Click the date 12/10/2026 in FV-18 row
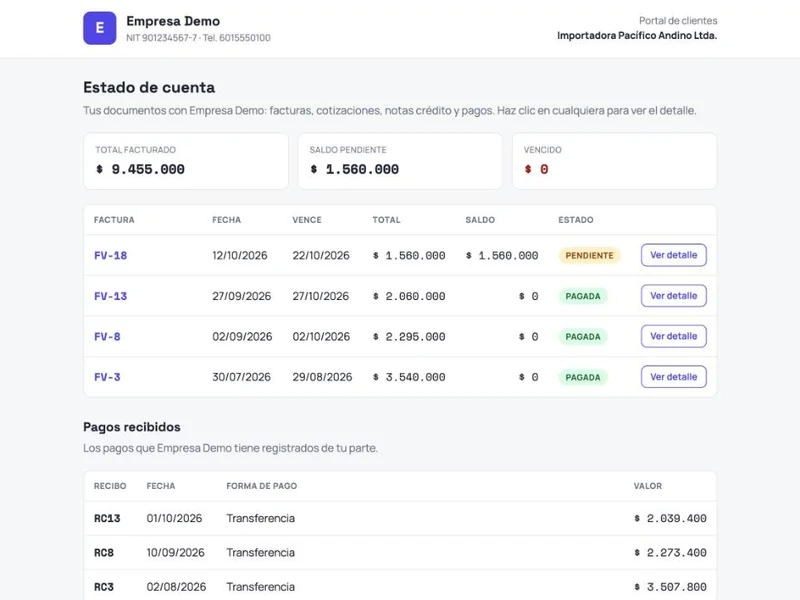Viewport: 800px width, 600px height. (x=240, y=256)
